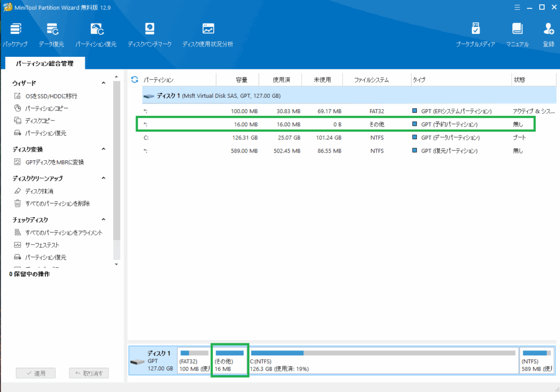Open パーティション復元 in the top toolbar

pos(96,30)
